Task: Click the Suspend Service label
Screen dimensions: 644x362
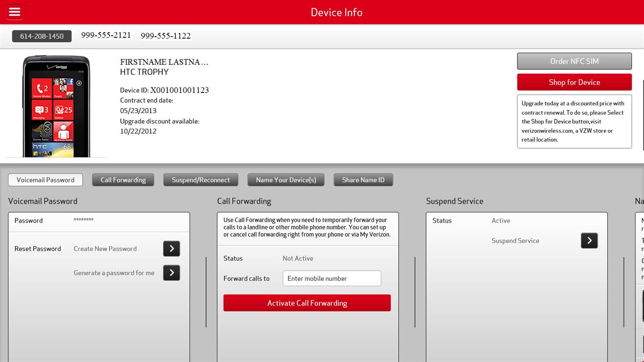Action: click(x=515, y=240)
